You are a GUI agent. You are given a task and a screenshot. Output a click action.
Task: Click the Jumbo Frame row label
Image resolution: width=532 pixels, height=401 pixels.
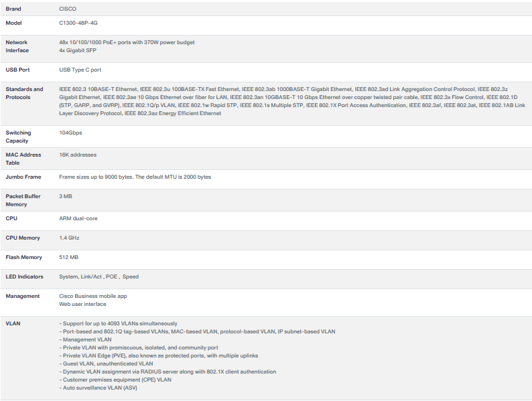click(23, 177)
